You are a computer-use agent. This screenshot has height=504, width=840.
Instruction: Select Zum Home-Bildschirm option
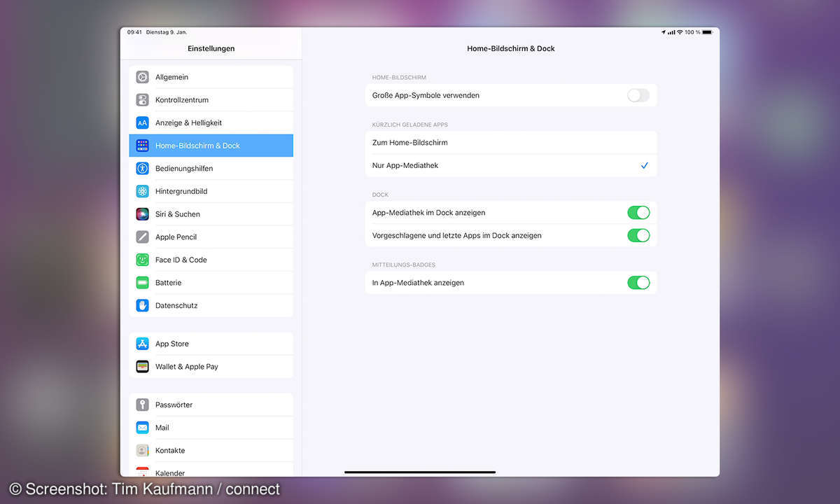point(511,143)
